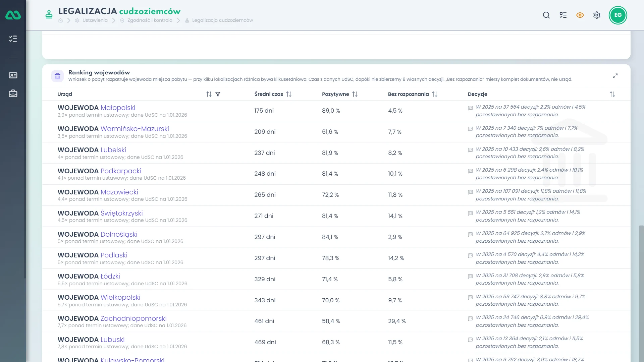Click the green app logo in sidebar
The height and width of the screenshot is (362, 644).
point(13,15)
